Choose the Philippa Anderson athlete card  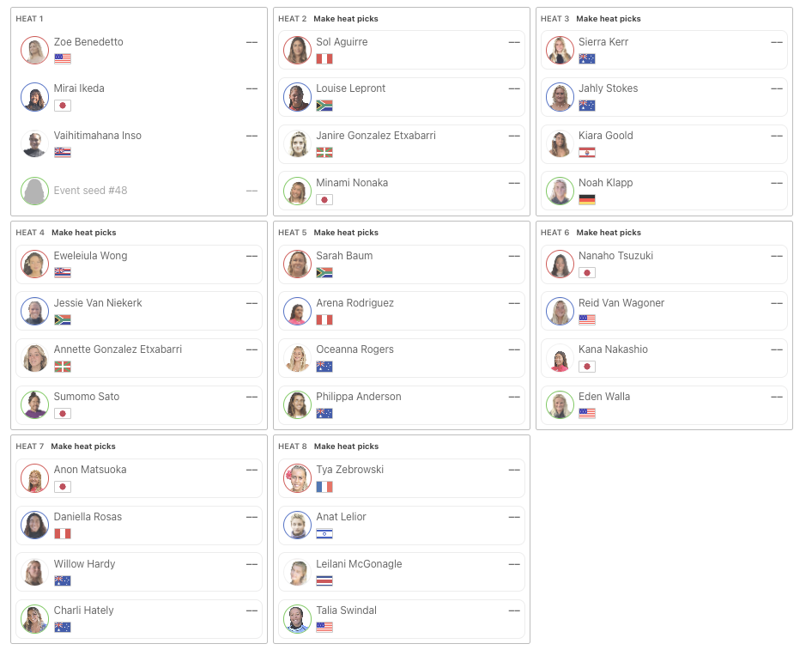coord(402,405)
